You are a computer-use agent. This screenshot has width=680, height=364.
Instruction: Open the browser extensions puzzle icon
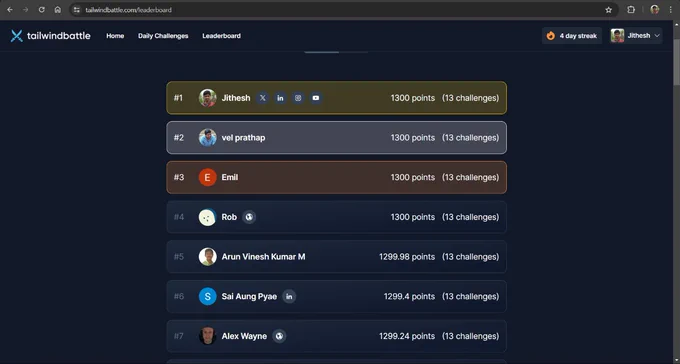[x=631, y=10]
